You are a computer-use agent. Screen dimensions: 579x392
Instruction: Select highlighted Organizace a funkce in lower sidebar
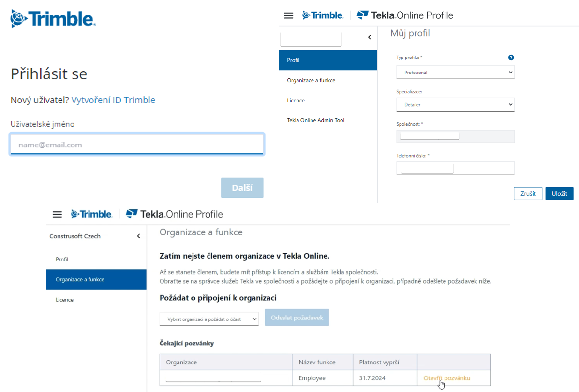(96, 279)
